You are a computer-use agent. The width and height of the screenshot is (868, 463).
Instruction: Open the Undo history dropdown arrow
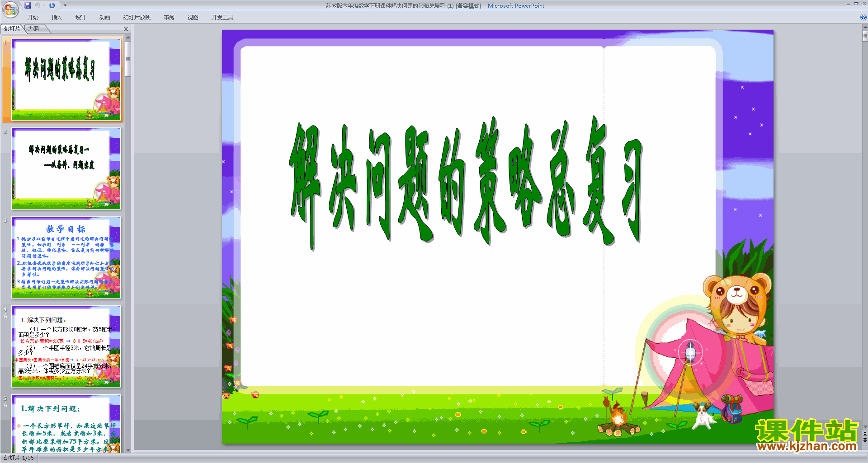pos(44,5)
